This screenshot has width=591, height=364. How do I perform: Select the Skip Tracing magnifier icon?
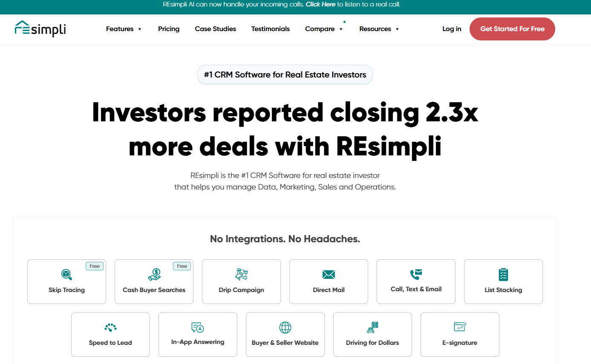point(66,274)
